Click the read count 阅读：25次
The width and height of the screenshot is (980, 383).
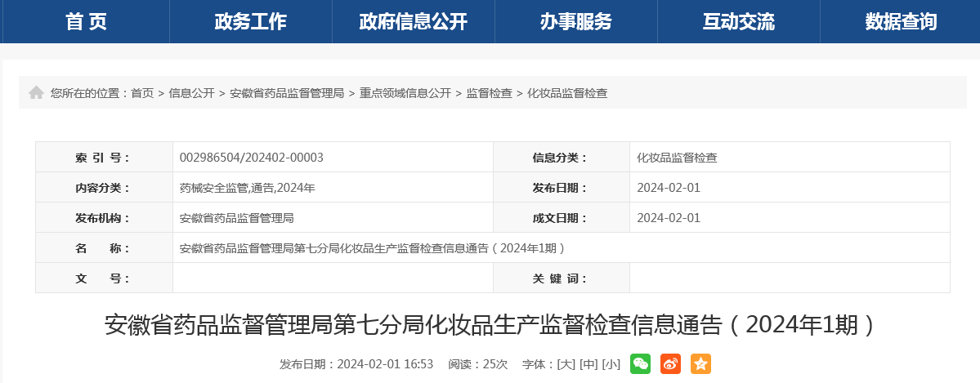pos(477,364)
